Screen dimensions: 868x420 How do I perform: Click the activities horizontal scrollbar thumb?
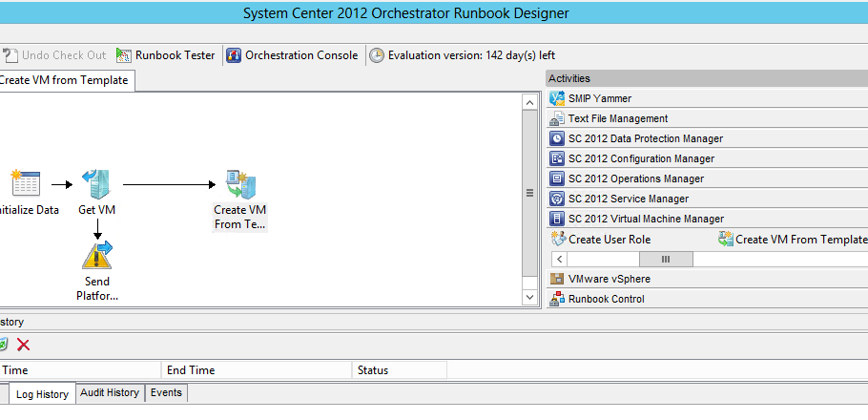(666, 259)
